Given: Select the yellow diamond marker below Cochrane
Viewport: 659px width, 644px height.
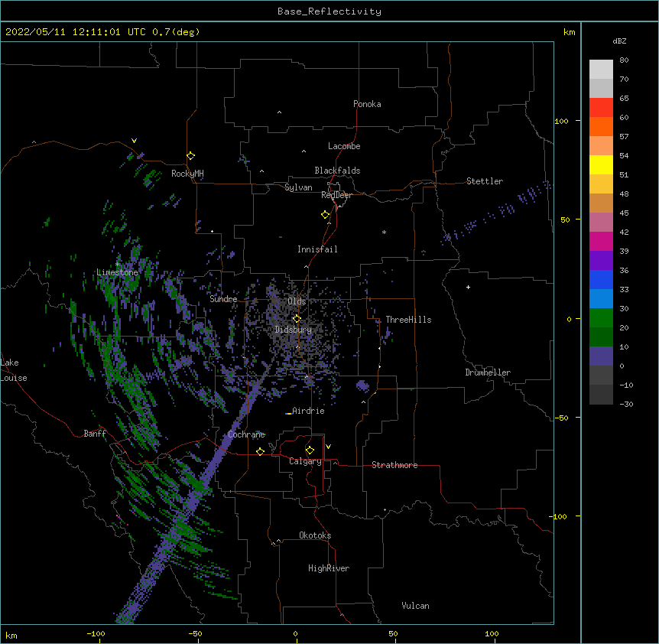Looking at the screenshot, I should [260, 451].
